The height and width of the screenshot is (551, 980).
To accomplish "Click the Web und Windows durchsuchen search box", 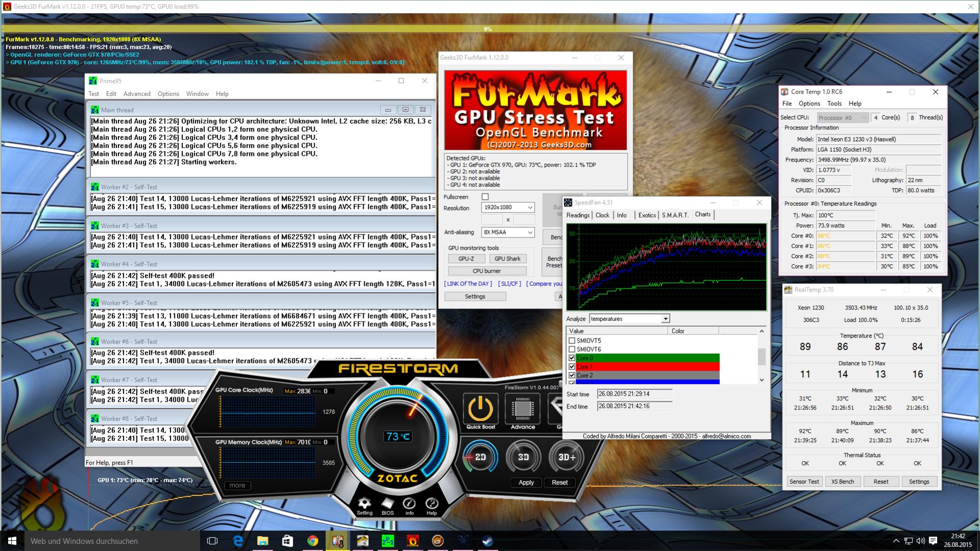I will pyautogui.click(x=112, y=541).
